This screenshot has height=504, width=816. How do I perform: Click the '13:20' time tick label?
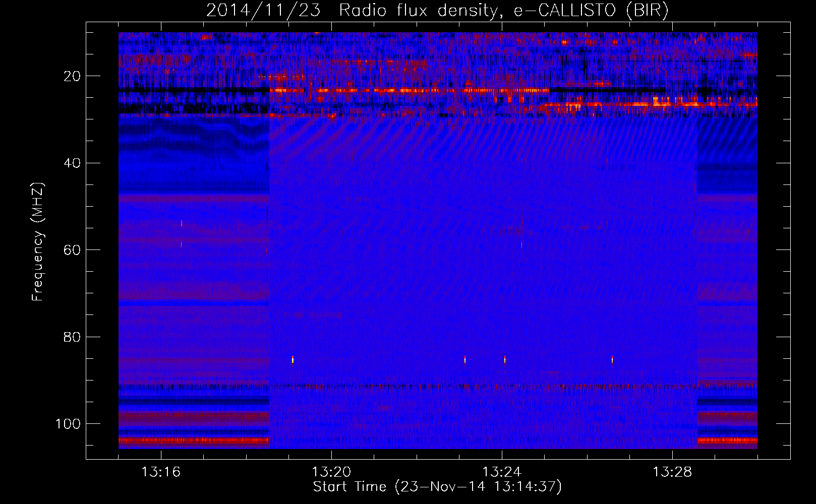tap(331, 472)
